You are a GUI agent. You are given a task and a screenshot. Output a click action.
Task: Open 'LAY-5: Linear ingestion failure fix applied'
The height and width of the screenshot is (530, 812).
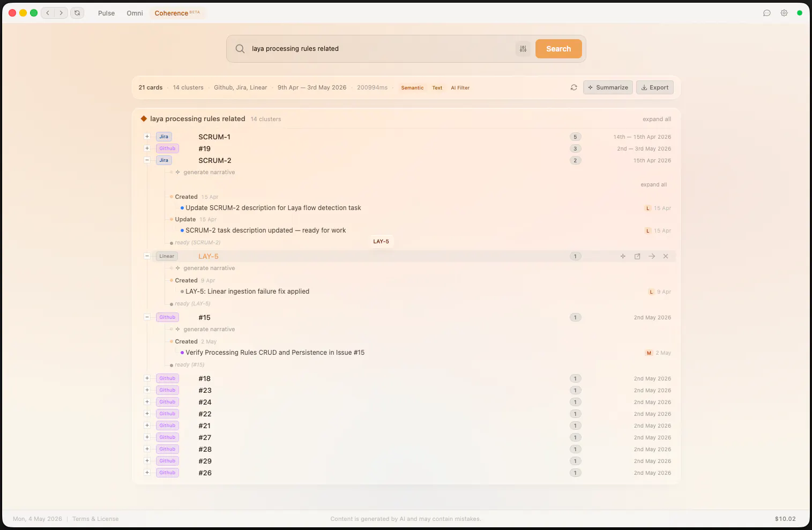pyautogui.click(x=248, y=292)
